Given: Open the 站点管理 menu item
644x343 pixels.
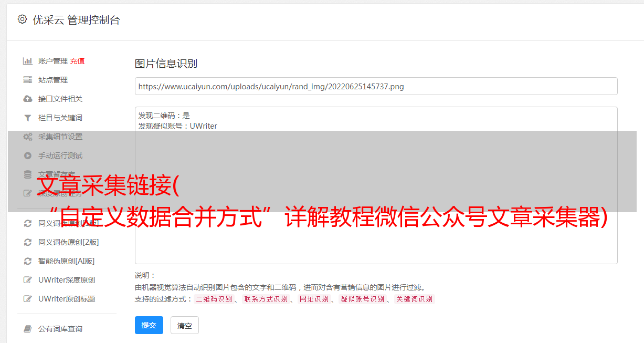Looking at the screenshot, I should 53,80.
